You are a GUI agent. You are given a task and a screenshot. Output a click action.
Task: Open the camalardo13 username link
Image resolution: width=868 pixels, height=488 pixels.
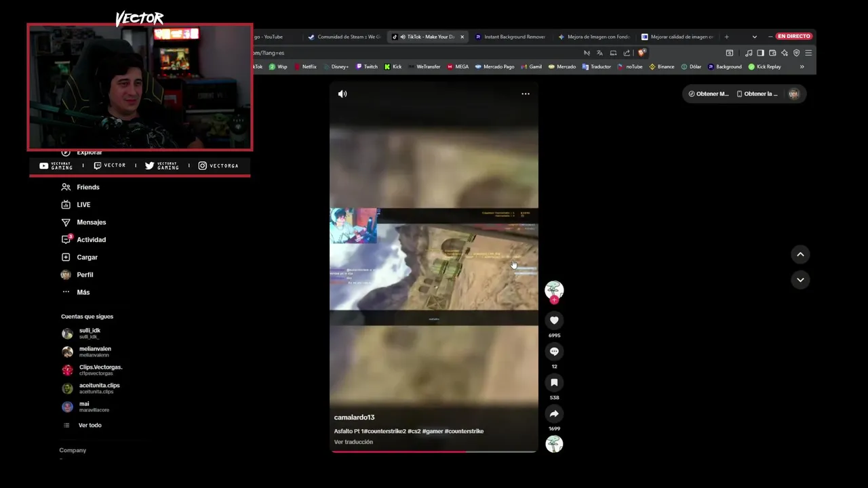point(354,418)
